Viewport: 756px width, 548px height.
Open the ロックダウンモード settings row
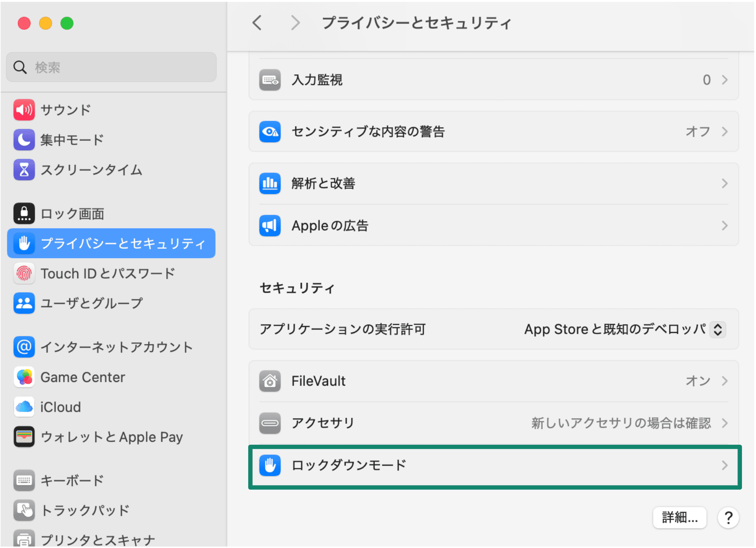coord(494,466)
